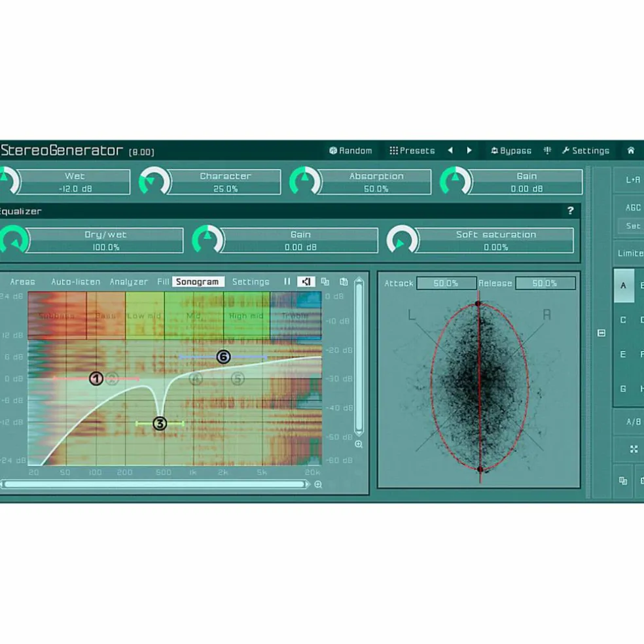The image size is (644, 644).
Task: Toggle the Limiter button
Action: [630, 253]
